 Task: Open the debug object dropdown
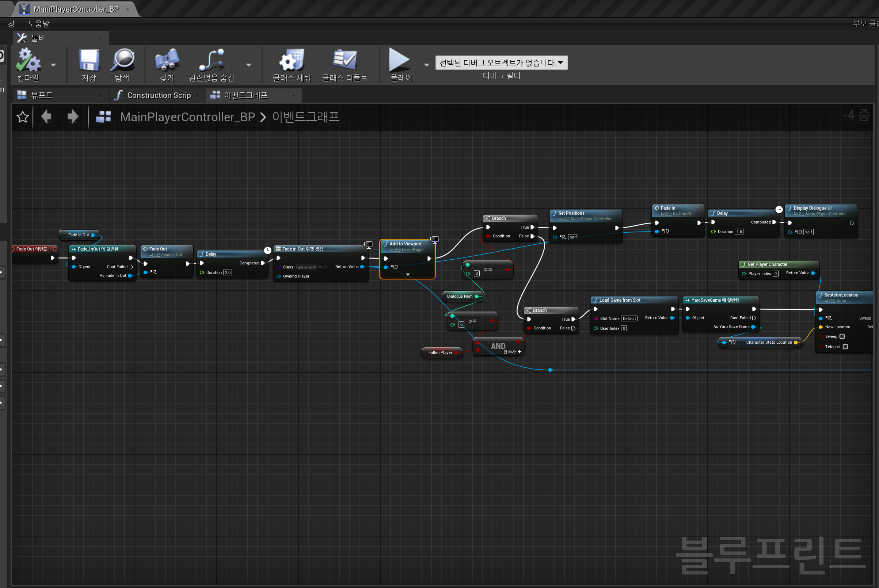coord(501,62)
